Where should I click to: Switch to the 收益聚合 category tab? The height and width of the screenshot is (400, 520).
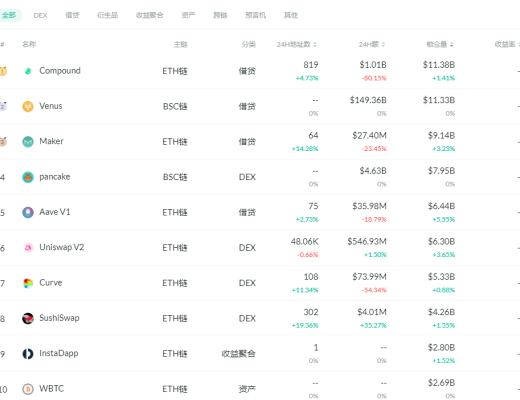(150, 15)
